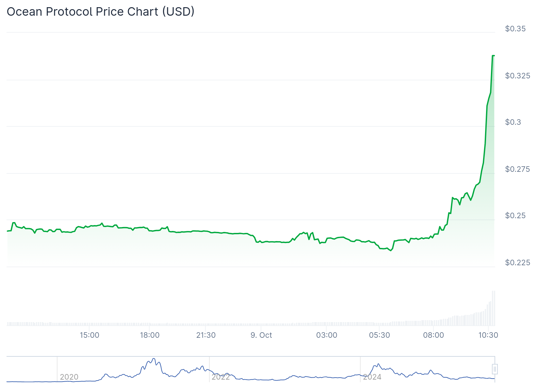Click the 05:30 time axis label
The width and height of the screenshot is (537, 392).
(380, 335)
